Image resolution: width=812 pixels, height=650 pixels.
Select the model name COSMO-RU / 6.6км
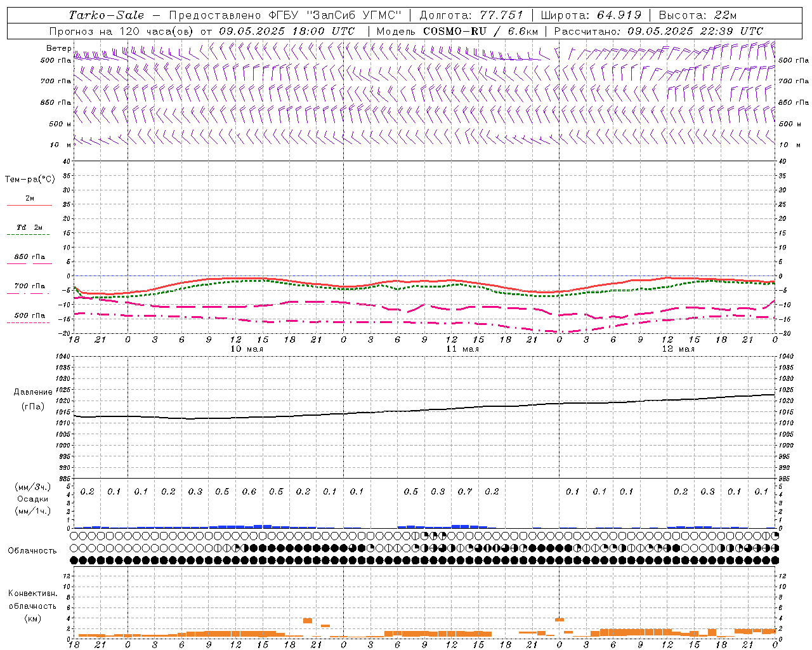(x=480, y=30)
